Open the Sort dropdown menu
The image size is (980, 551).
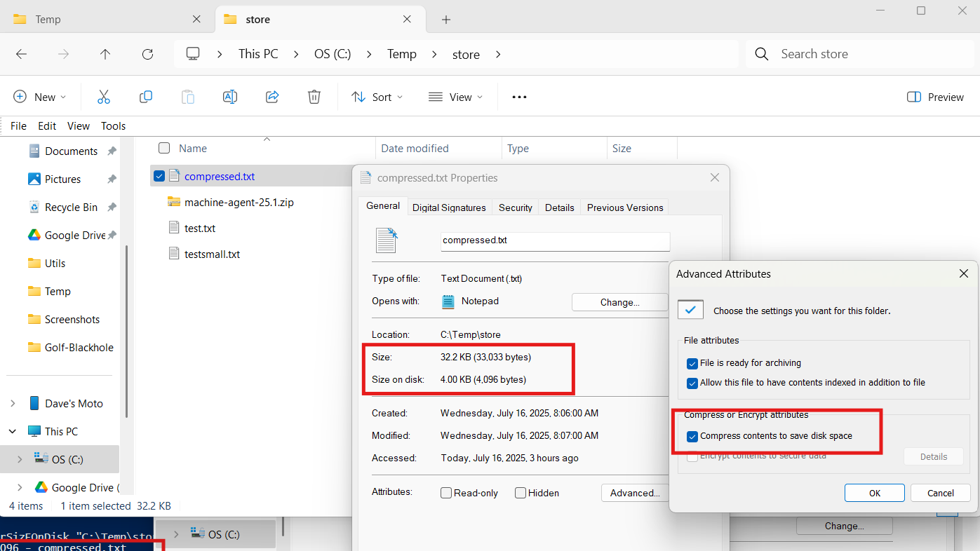tap(377, 97)
